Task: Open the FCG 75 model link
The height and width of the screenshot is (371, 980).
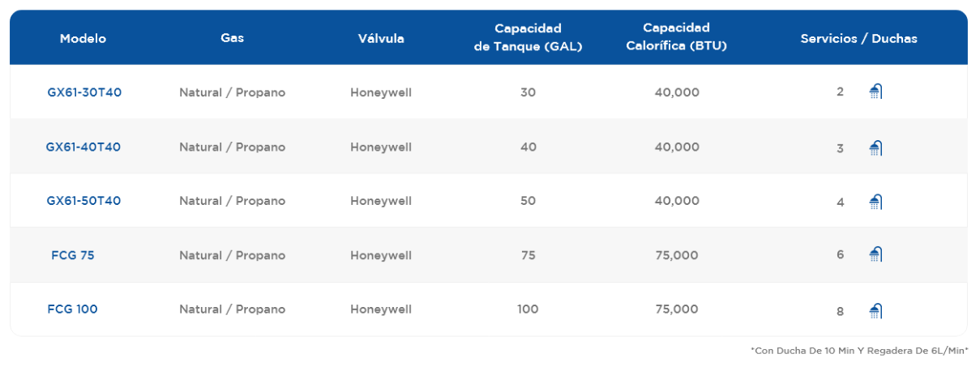Action: pyautogui.click(x=73, y=255)
